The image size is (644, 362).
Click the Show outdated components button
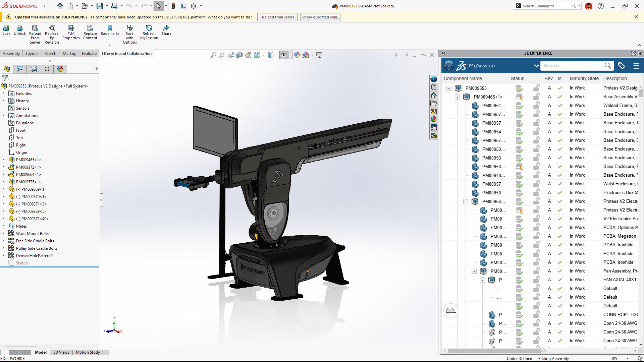click(321, 17)
